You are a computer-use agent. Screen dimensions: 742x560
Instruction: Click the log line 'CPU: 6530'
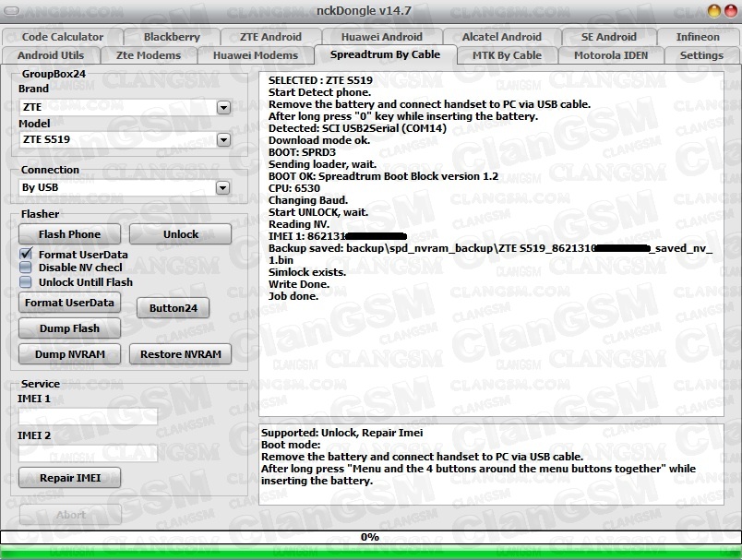(x=293, y=188)
